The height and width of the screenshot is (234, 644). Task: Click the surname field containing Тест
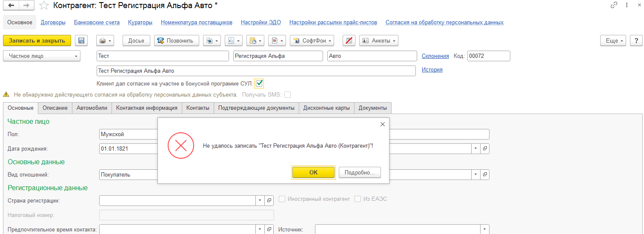pos(163,56)
